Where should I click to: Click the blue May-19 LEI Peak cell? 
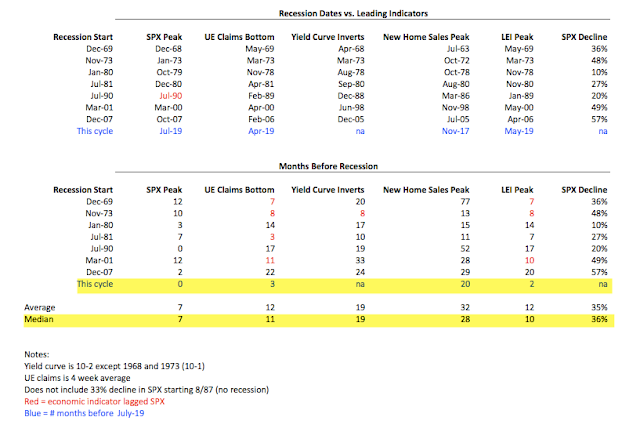pos(519,131)
